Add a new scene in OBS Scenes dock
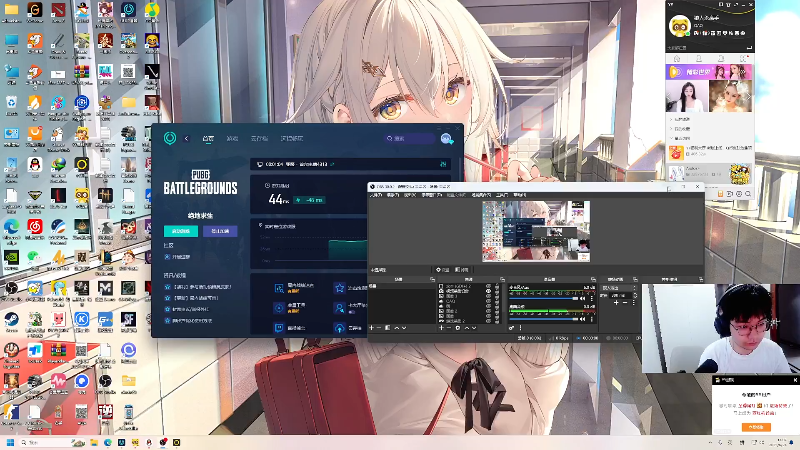The height and width of the screenshot is (450, 800). click(x=371, y=328)
